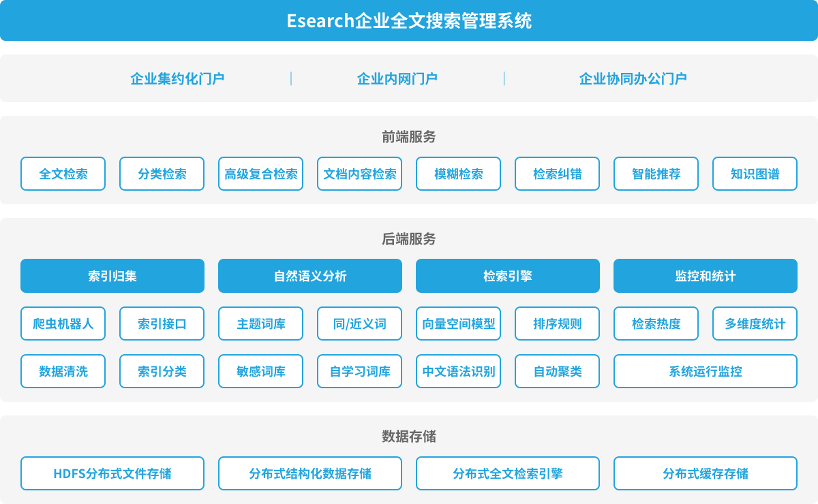Select the 数据清洗 box
The image size is (818, 504).
pyautogui.click(x=63, y=371)
